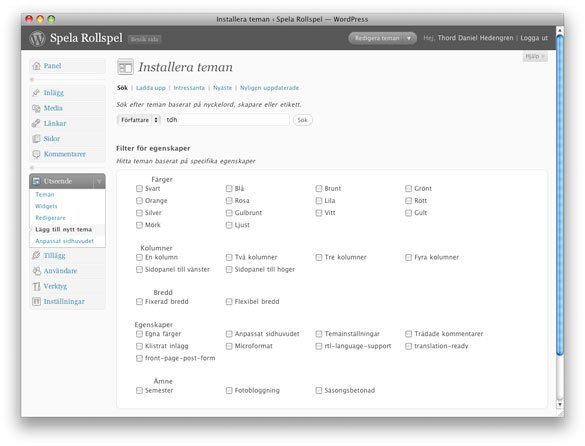Select the Nyaste tab
This screenshot has width=585, height=446.
tap(222, 88)
